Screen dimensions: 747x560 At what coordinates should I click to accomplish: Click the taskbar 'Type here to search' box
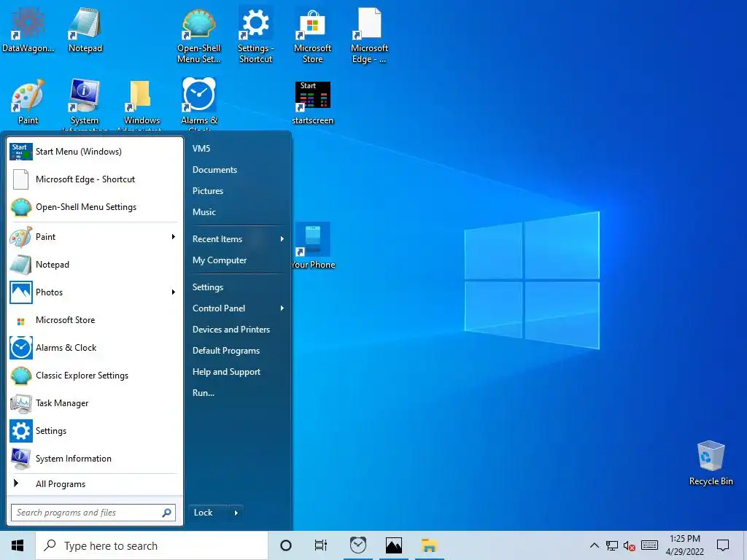152,545
